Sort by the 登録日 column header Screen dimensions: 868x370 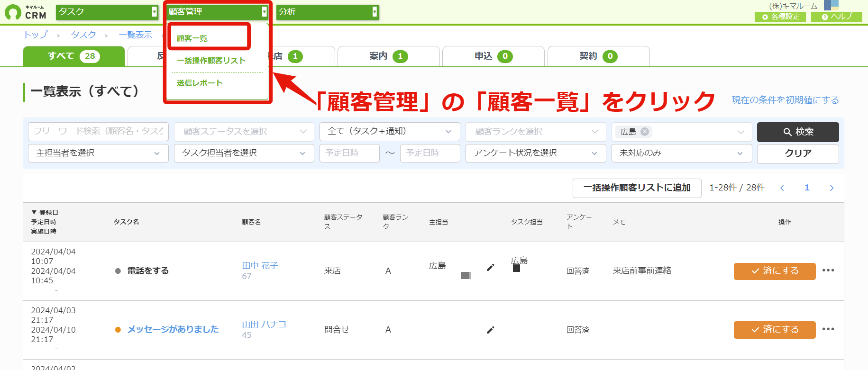(45, 213)
